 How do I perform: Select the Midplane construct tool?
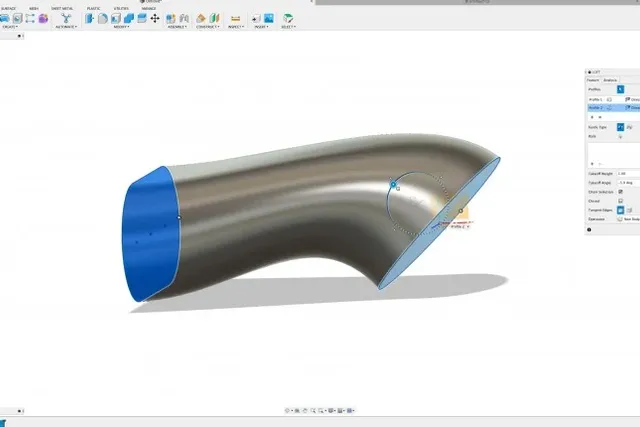click(x=214, y=18)
